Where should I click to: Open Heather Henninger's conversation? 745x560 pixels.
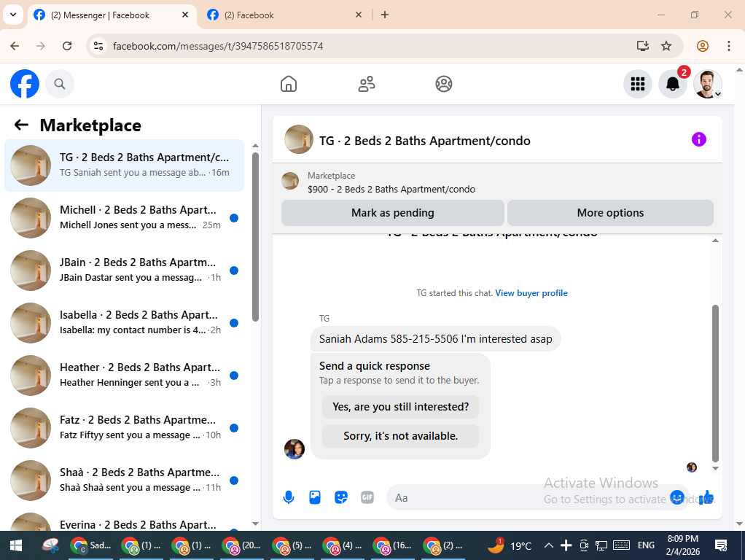124,375
